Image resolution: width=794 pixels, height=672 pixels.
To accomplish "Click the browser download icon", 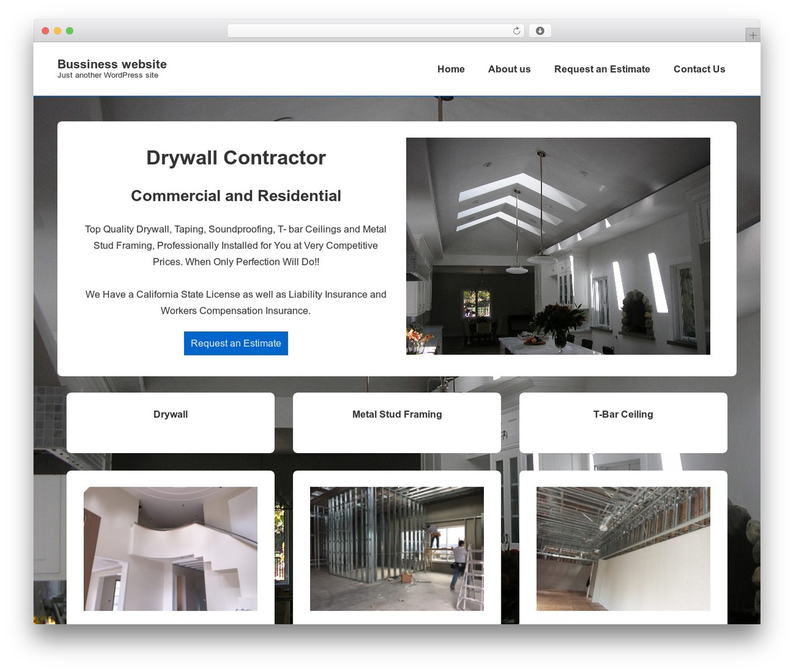I will 540,31.
